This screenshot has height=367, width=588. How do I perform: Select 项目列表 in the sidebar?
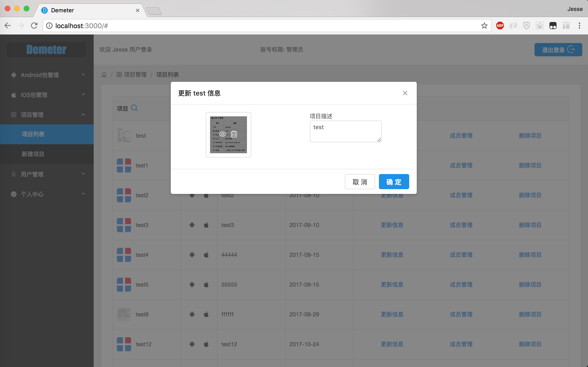[33, 134]
